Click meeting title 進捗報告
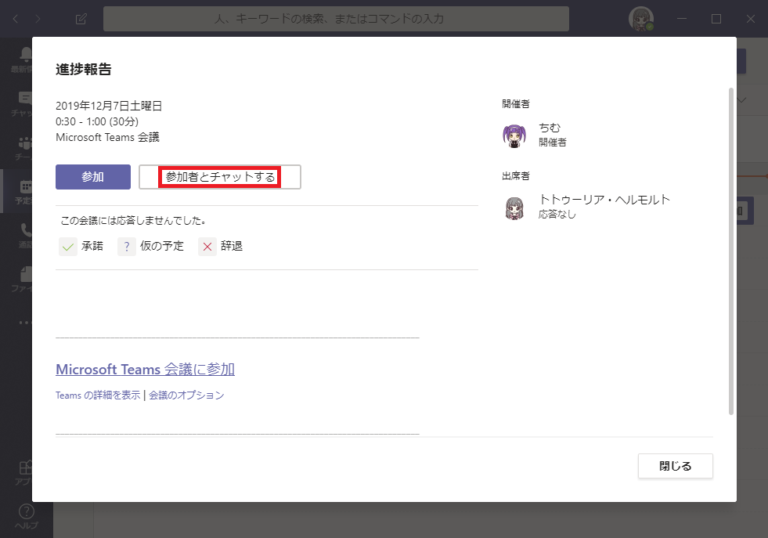 pyautogui.click(x=83, y=69)
